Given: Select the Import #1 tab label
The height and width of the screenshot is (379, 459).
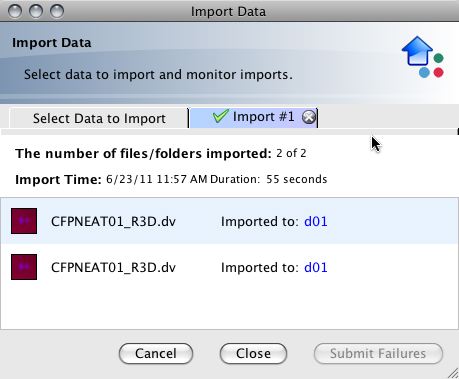Looking at the screenshot, I should click(x=264, y=117).
